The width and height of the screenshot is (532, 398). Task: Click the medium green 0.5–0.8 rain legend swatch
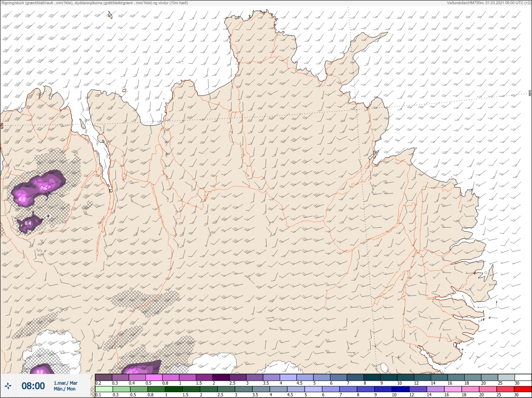click(x=138, y=389)
